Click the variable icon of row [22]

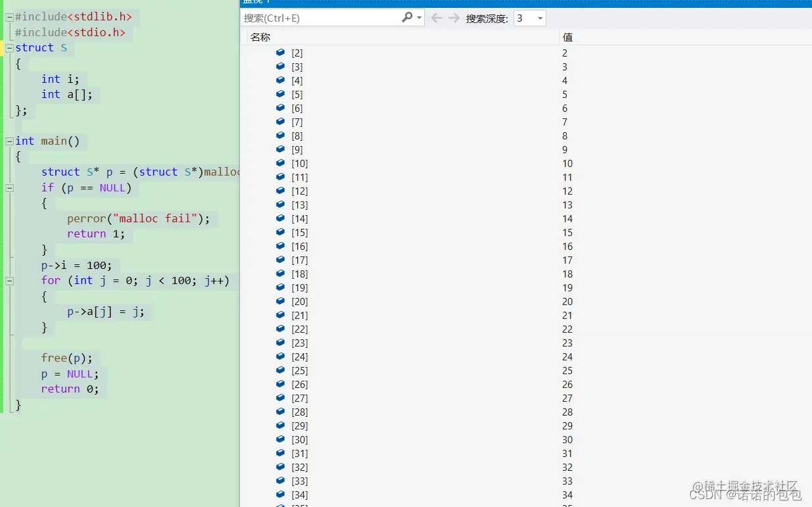point(280,329)
